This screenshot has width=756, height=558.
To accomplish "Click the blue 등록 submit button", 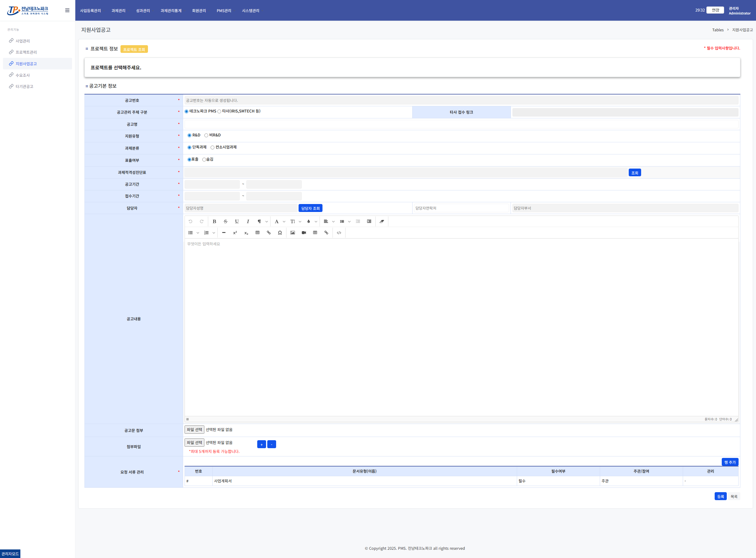I will click(x=720, y=496).
